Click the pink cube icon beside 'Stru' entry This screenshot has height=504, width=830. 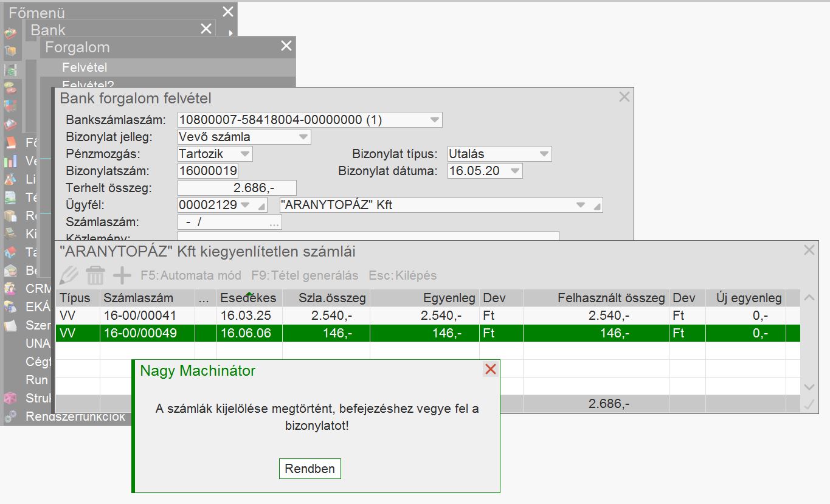tap(10, 398)
